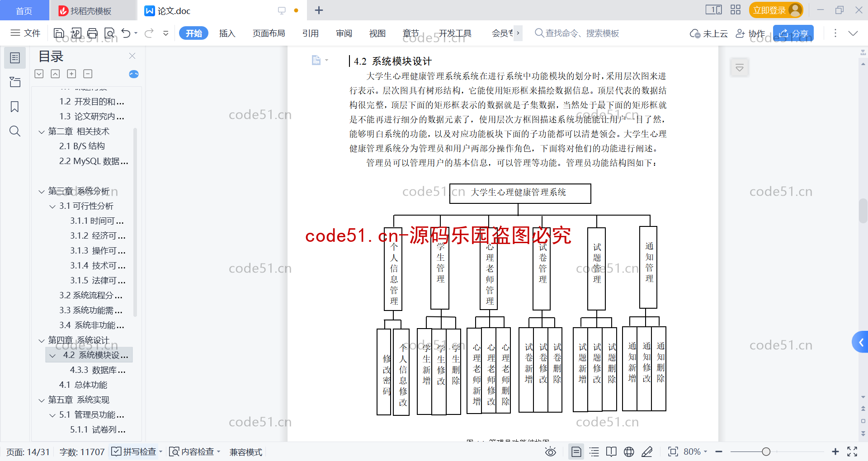Viewport: 868px width, 461px height.
Task: Open the outline panel icon in sidebar
Action: pos(15,58)
